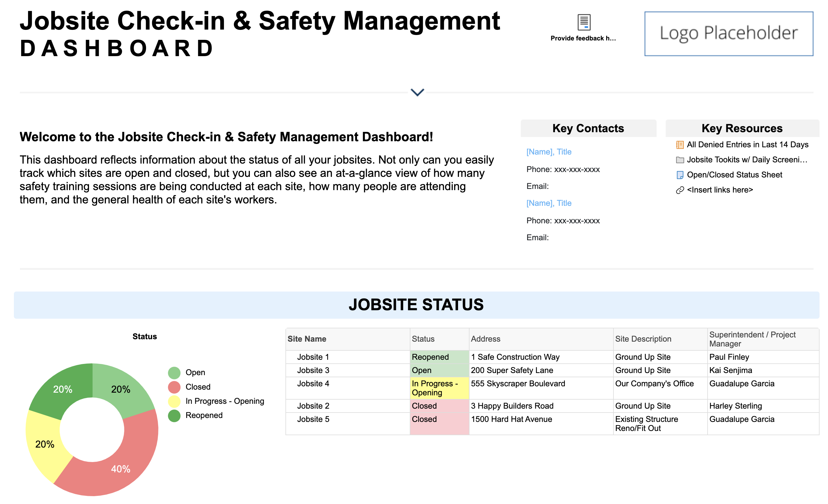Viewport: 828px width, 504px height.
Task: Click the sheet icon for Open/Closed Status
Action: pos(680,175)
